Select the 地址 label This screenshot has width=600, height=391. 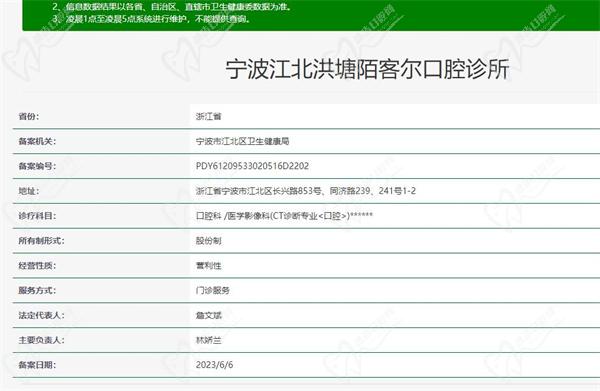click(29, 191)
